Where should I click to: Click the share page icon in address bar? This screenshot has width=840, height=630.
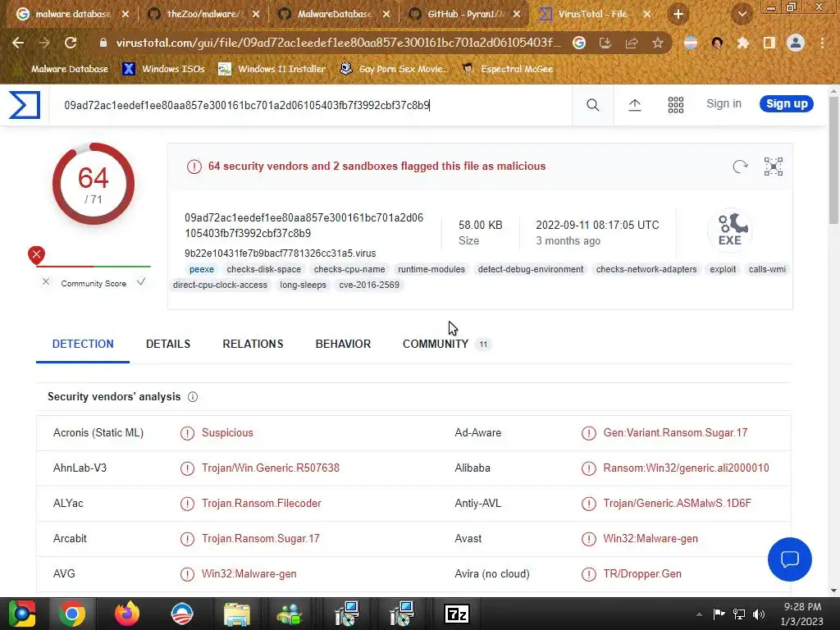coord(632,43)
